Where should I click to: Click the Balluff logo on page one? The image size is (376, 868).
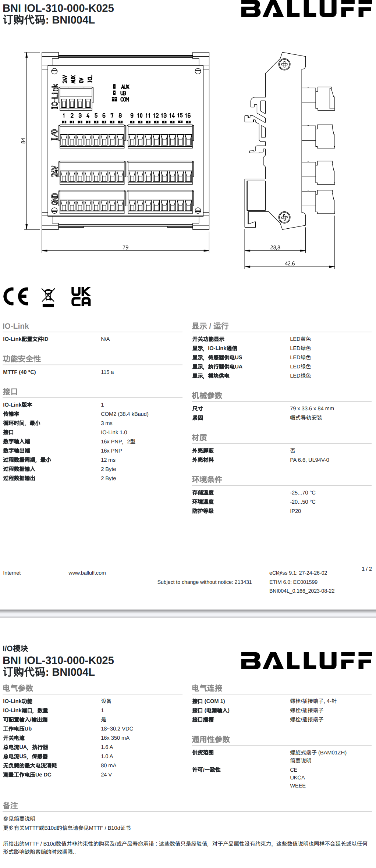pyautogui.click(x=306, y=8)
